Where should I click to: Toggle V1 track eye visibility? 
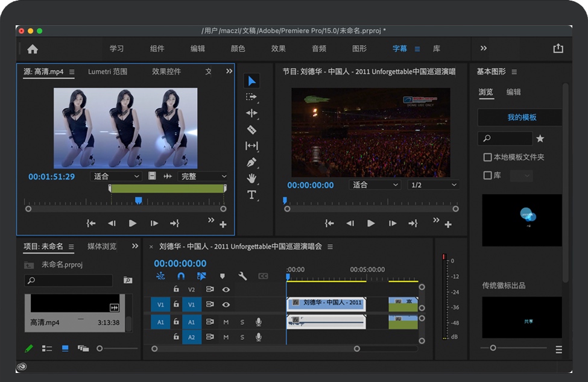pos(226,305)
